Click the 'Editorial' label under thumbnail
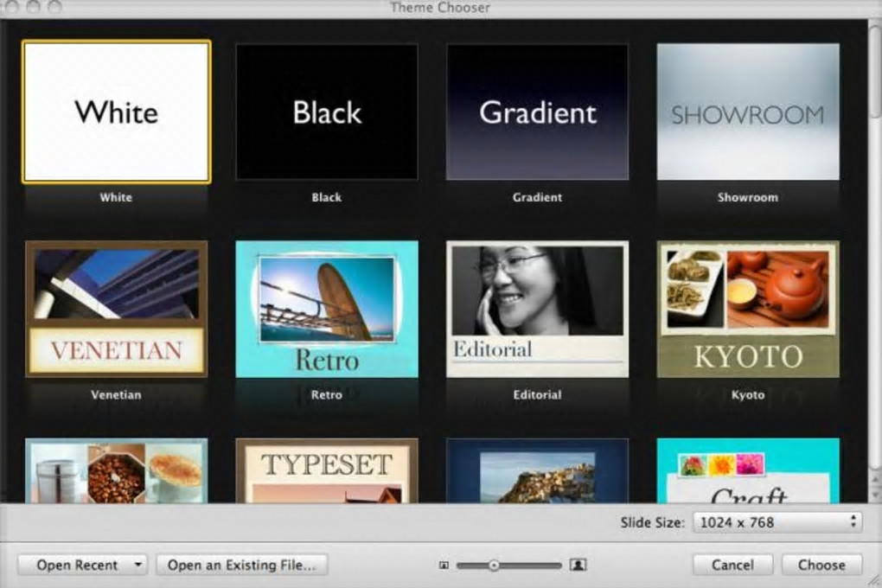The image size is (882, 588). pyautogui.click(x=537, y=395)
